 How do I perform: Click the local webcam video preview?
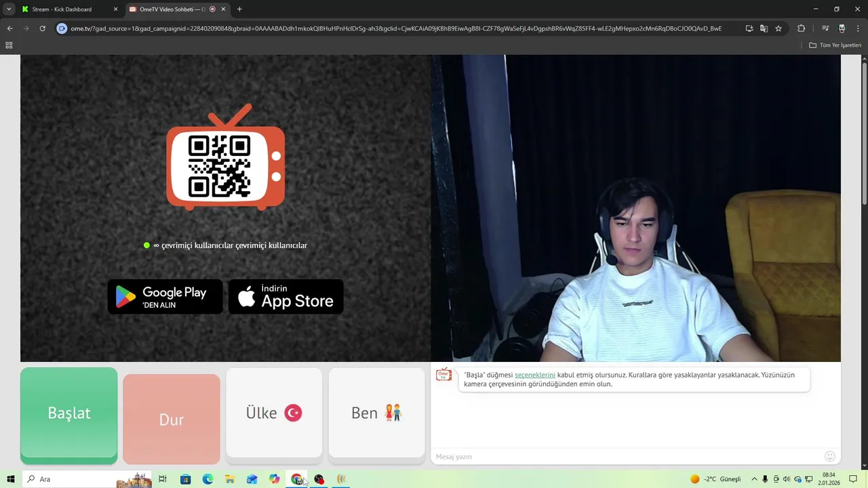coord(635,208)
